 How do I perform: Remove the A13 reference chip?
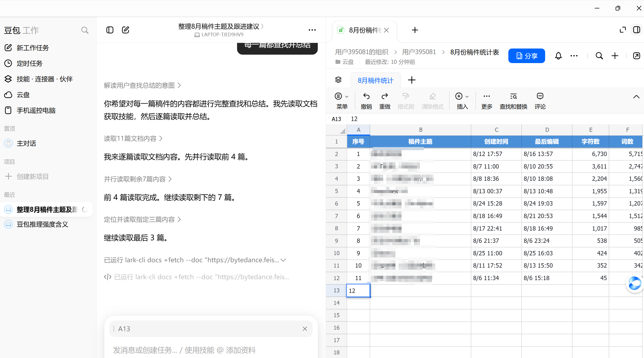coord(305,329)
